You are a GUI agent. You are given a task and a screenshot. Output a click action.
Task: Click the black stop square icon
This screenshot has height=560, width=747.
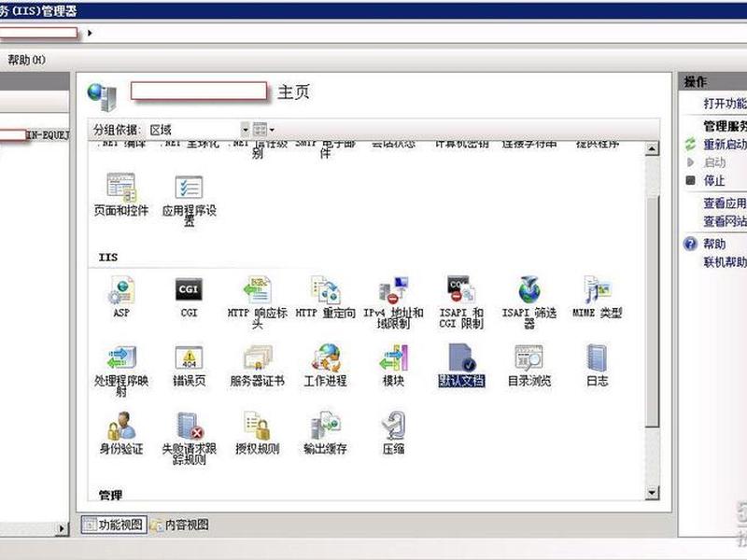click(x=690, y=180)
